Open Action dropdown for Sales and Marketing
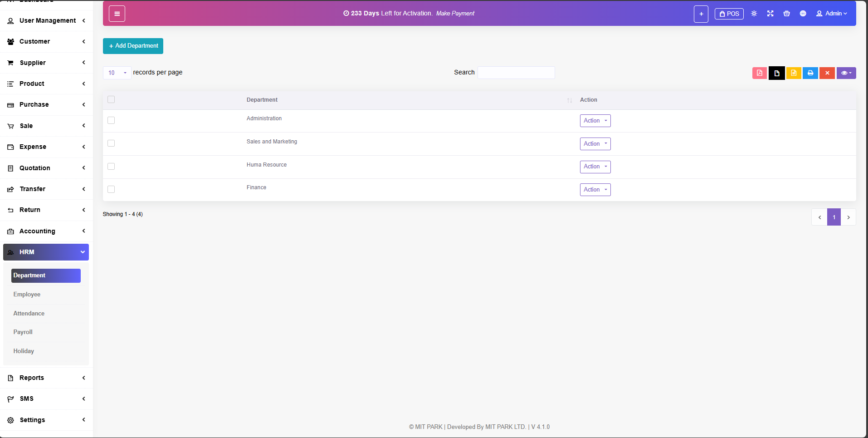 coord(595,144)
